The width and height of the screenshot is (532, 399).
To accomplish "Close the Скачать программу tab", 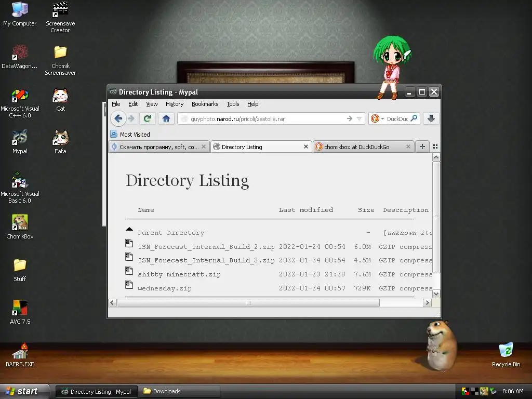I will pyautogui.click(x=204, y=147).
